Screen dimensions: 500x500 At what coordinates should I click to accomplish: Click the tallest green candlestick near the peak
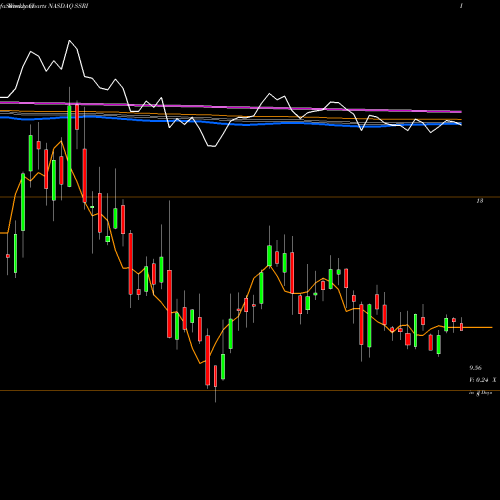(x=69, y=146)
